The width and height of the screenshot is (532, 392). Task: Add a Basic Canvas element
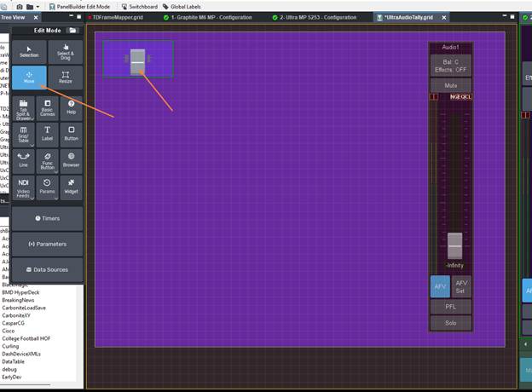tap(47, 109)
